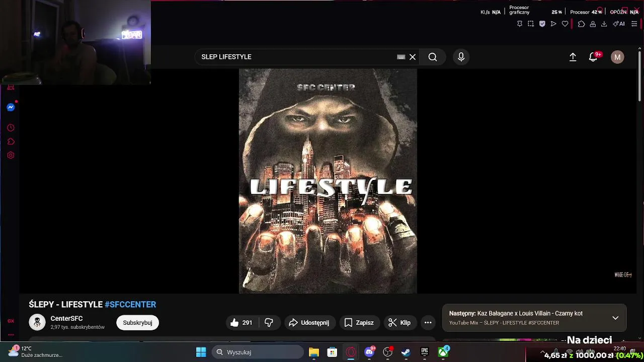Open the account avatar M menu

tap(617, 57)
